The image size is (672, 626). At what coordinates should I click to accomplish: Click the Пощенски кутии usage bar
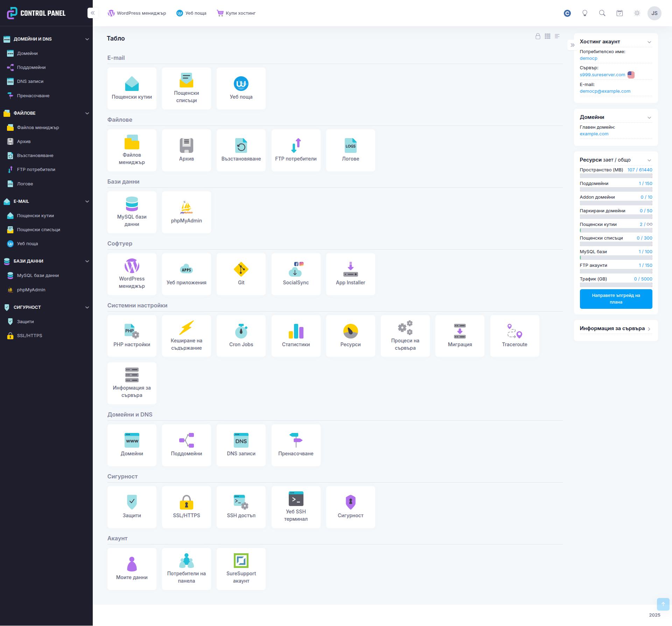616,230
